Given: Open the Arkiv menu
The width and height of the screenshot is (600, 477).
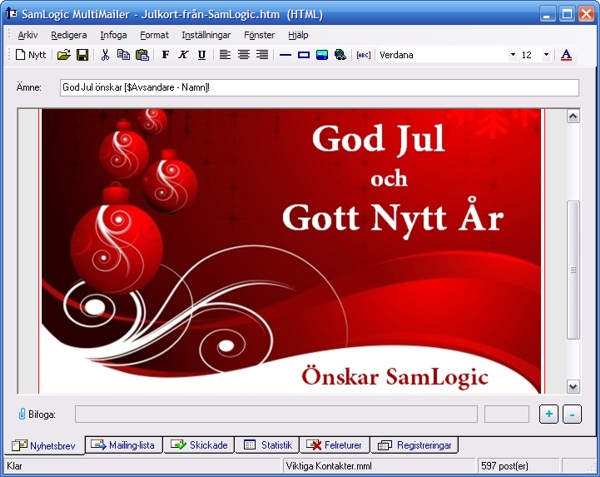Looking at the screenshot, I should pos(28,35).
